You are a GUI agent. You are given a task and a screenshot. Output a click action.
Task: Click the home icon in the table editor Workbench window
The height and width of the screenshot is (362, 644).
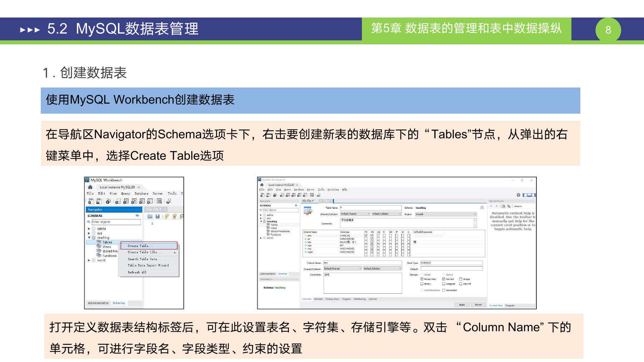pyautogui.click(x=262, y=185)
